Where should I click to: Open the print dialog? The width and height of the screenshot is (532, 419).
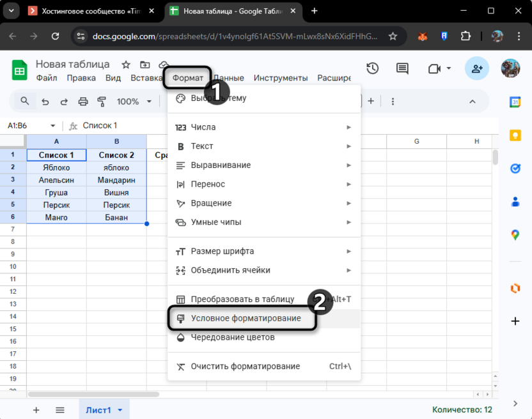pyautogui.click(x=82, y=101)
